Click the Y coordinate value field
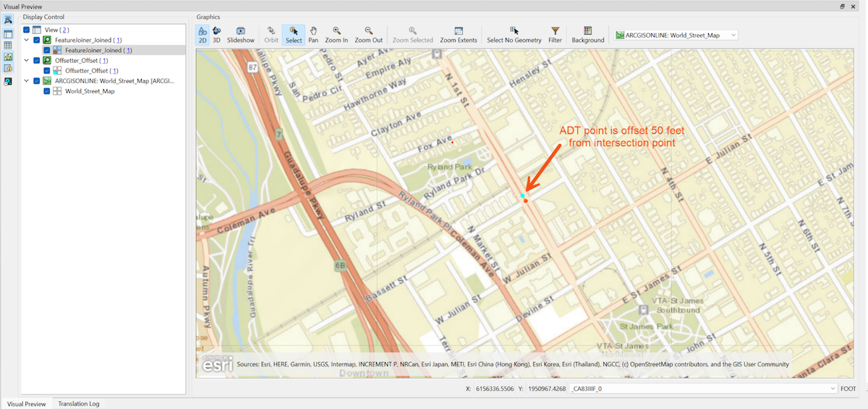Screen dimensions: 868x409 point(547,389)
